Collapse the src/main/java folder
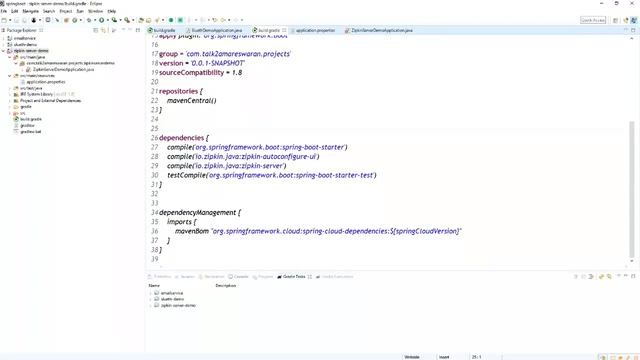The height and width of the screenshot is (360, 640). (10, 57)
